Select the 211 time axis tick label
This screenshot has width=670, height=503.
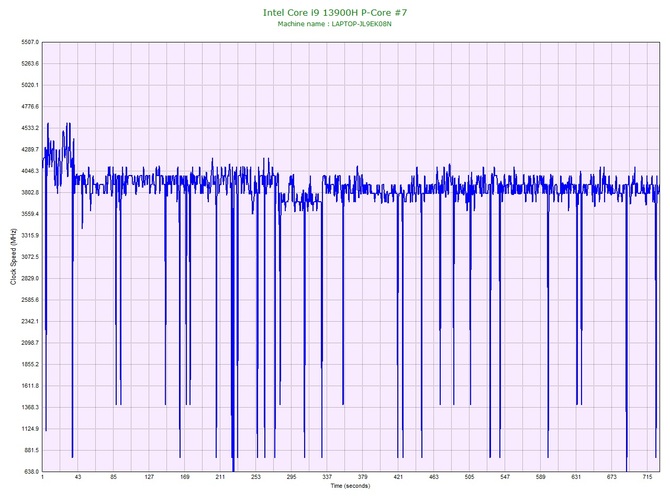click(x=220, y=477)
